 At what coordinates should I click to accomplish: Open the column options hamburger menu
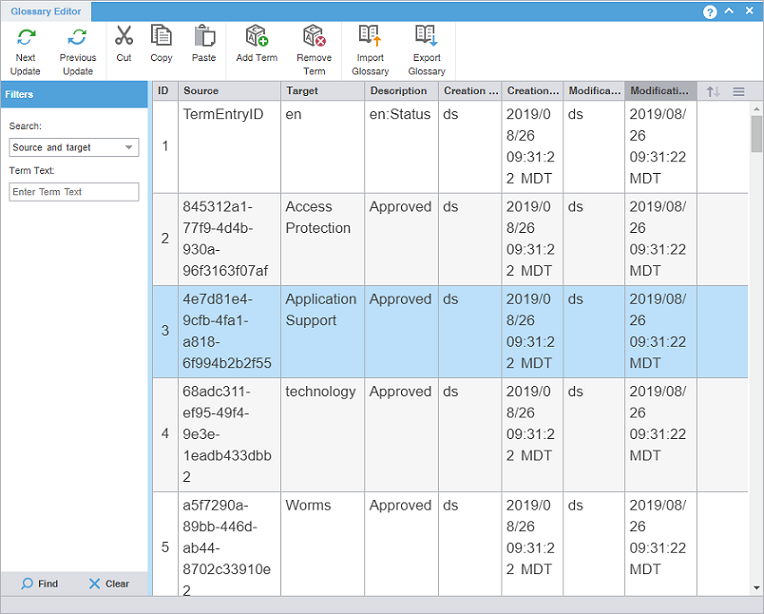739,92
